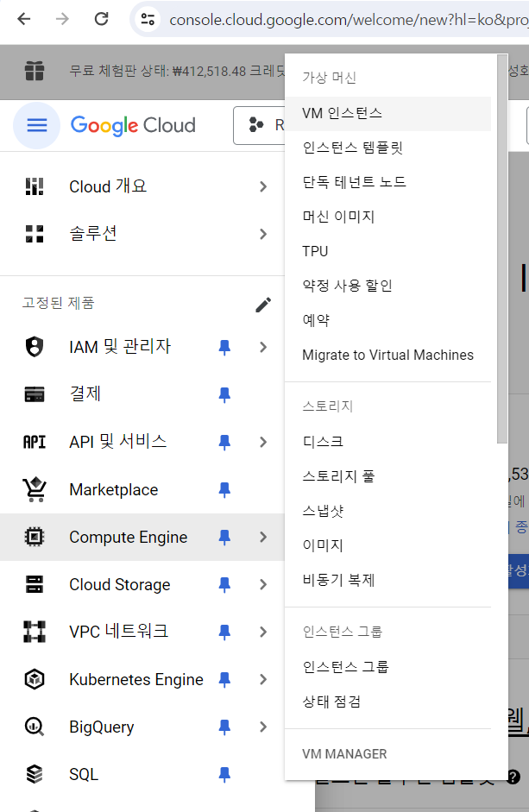This screenshot has height=812, width=529.
Task: Expand IAM 및 관리자 submenu chevron
Action: point(263,347)
